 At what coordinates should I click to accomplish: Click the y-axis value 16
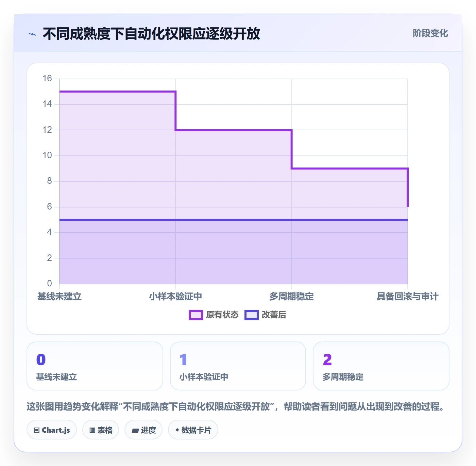click(x=47, y=79)
